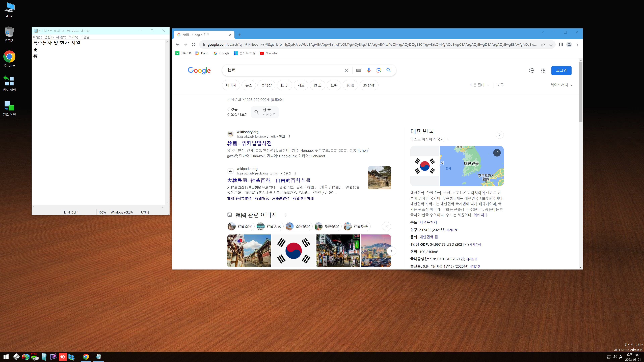The width and height of the screenshot is (644, 362).
Task: Open 보기(V) menu in Notepad
Action: tap(73, 37)
